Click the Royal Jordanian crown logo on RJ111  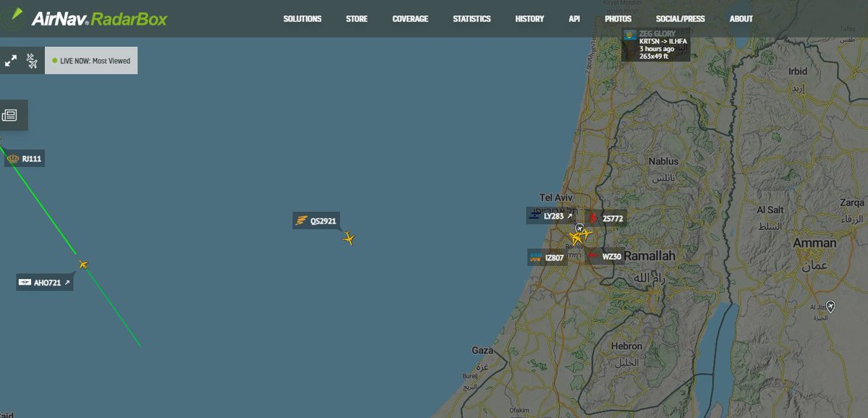click(x=13, y=159)
